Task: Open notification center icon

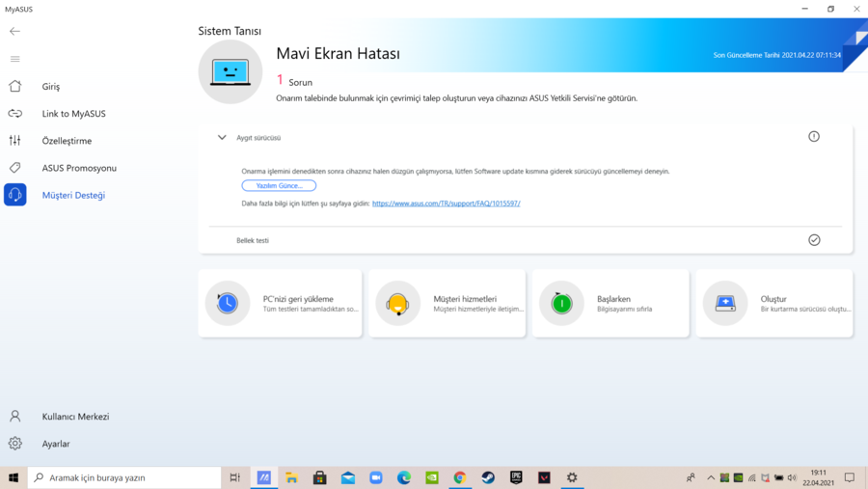Action: (850, 477)
